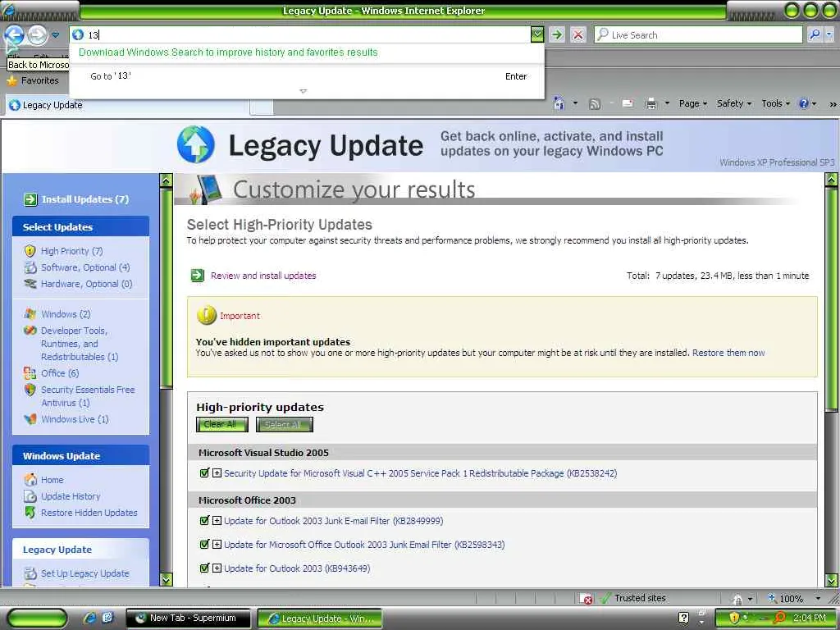Open the Home button dropdown arrow
The width and height of the screenshot is (840, 630).
click(x=575, y=103)
